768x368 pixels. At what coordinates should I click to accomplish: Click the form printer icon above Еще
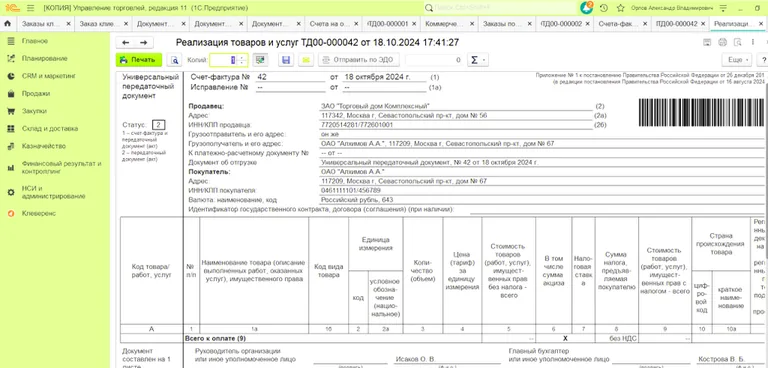point(722,43)
